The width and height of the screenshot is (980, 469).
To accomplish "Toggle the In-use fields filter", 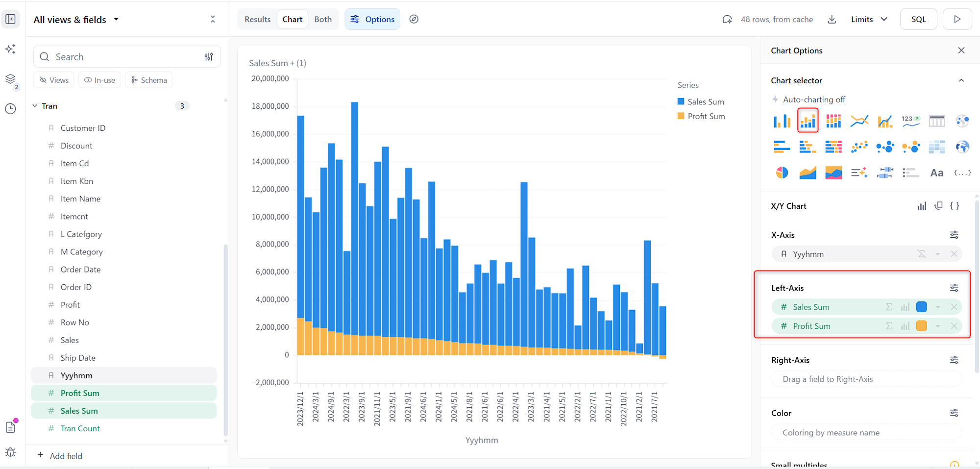I will pos(99,80).
